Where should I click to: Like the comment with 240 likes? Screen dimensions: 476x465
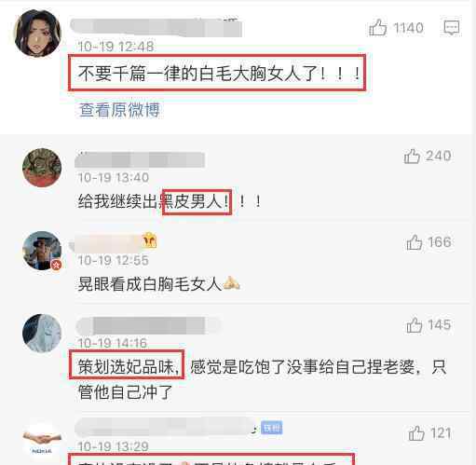click(412, 156)
